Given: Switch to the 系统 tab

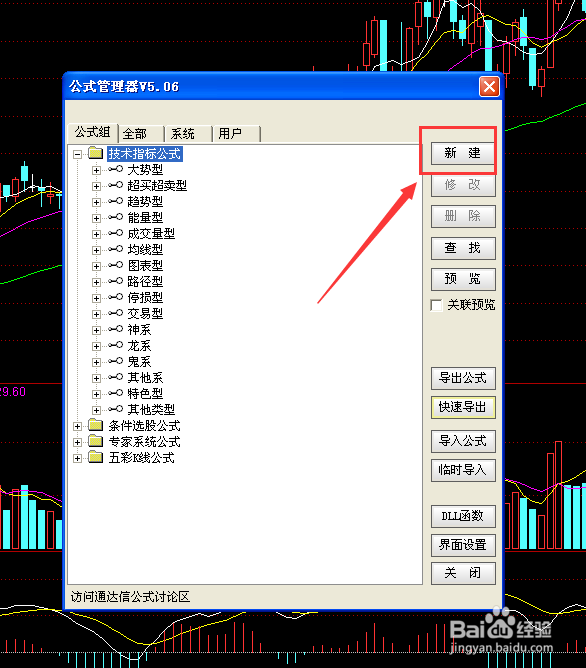Looking at the screenshot, I should tap(189, 134).
